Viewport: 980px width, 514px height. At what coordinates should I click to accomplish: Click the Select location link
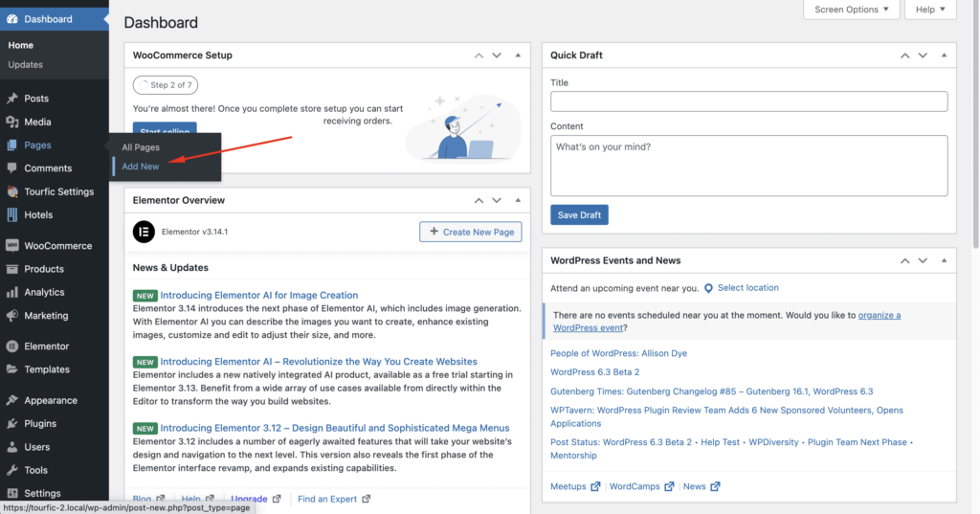pyautogui.click(x=748, y=288)
